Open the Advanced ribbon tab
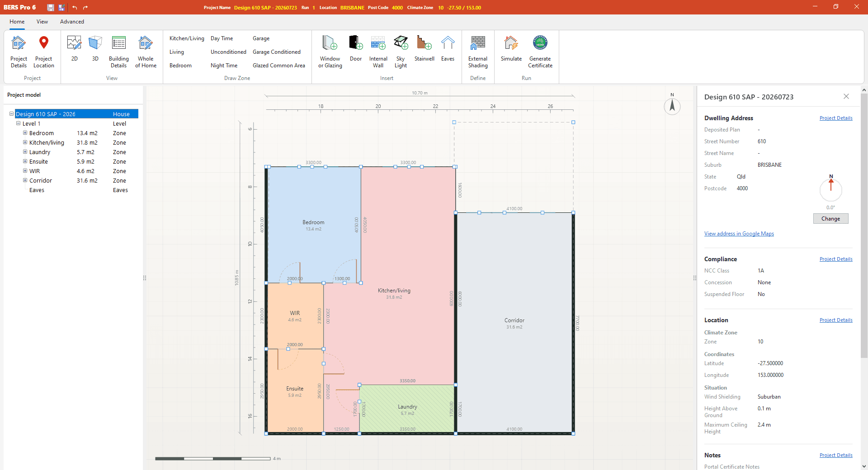868x470 pixels. pos(72,22)
